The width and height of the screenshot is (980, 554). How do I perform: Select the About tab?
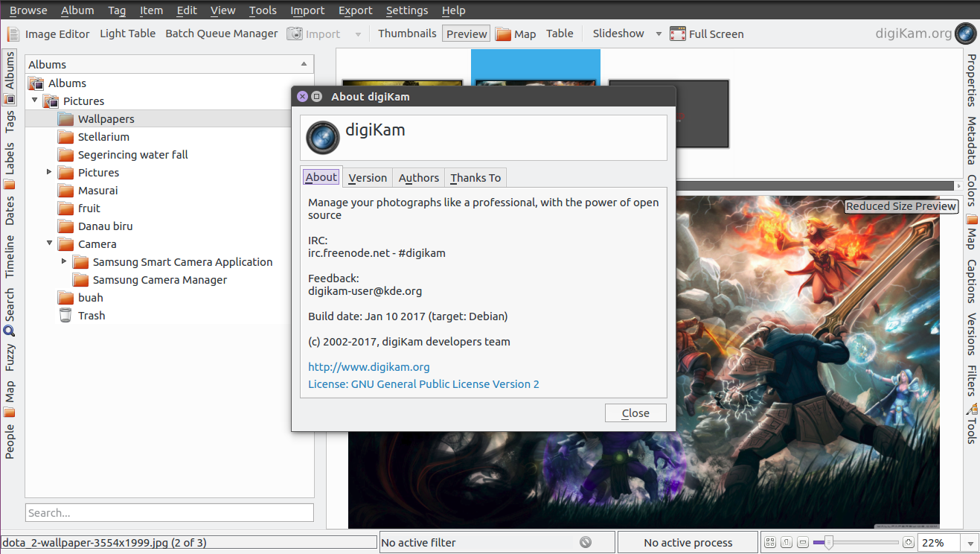321,176
